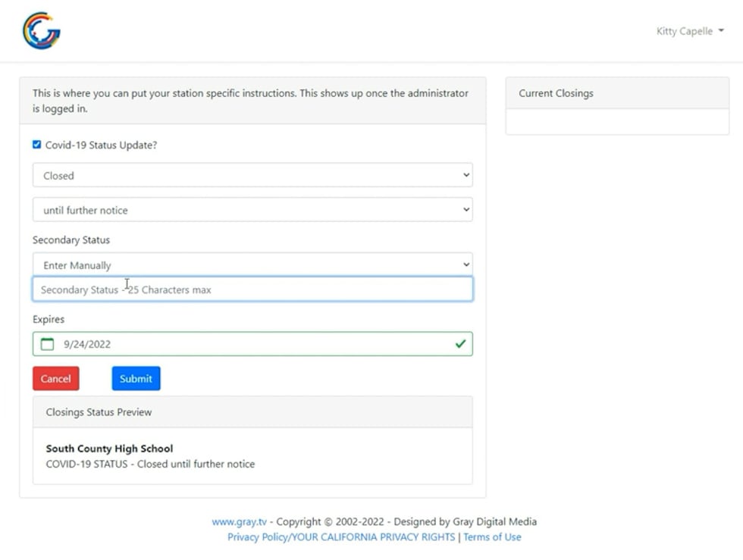Click the 9/24/2022 expiration date
Screen dimensions: 743x560
(87, 344)
